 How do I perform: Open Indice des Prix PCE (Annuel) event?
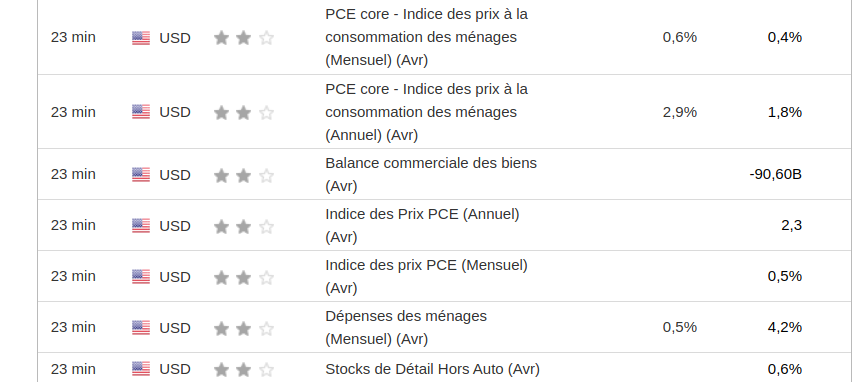[x=422, y=225]
